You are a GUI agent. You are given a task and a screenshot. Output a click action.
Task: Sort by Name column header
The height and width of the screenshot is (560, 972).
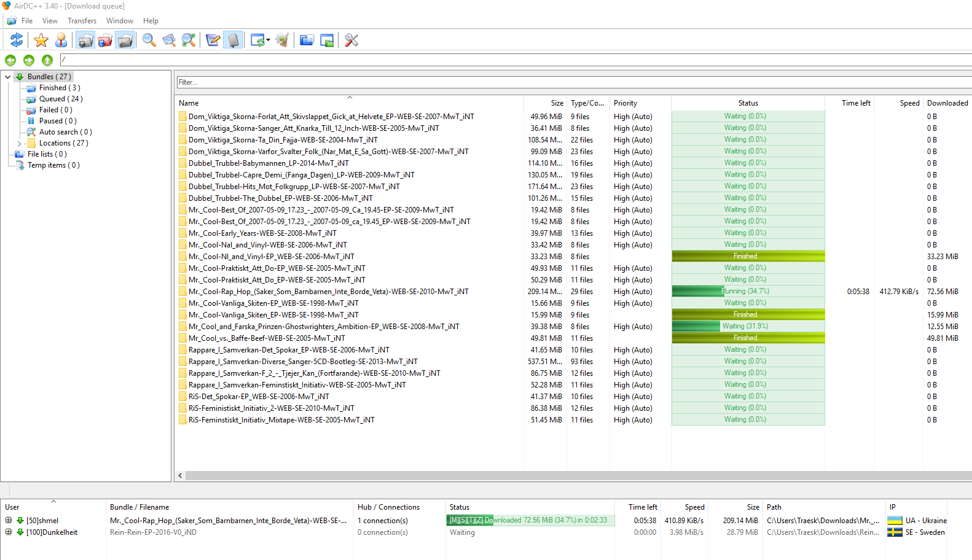coord(349,103)
